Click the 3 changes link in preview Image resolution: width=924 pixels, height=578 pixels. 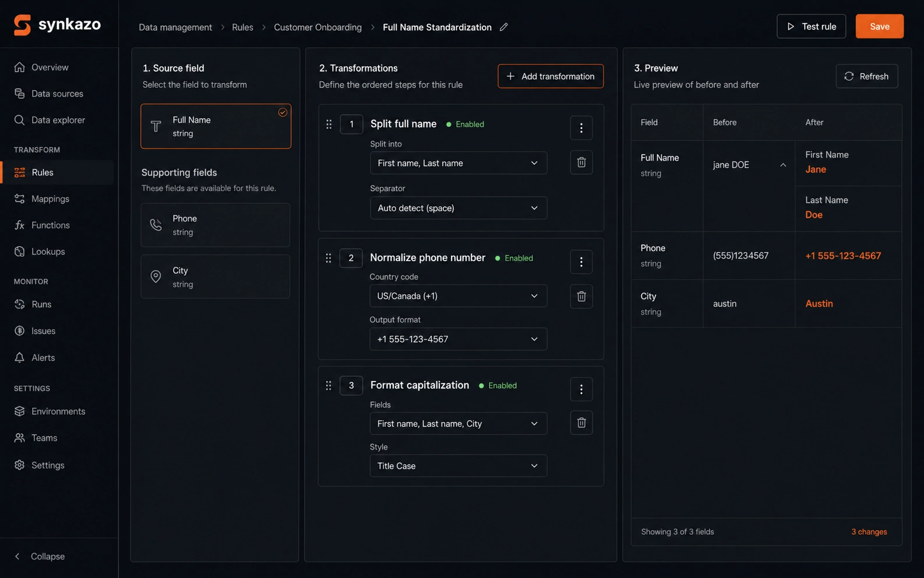pos(869,532)
